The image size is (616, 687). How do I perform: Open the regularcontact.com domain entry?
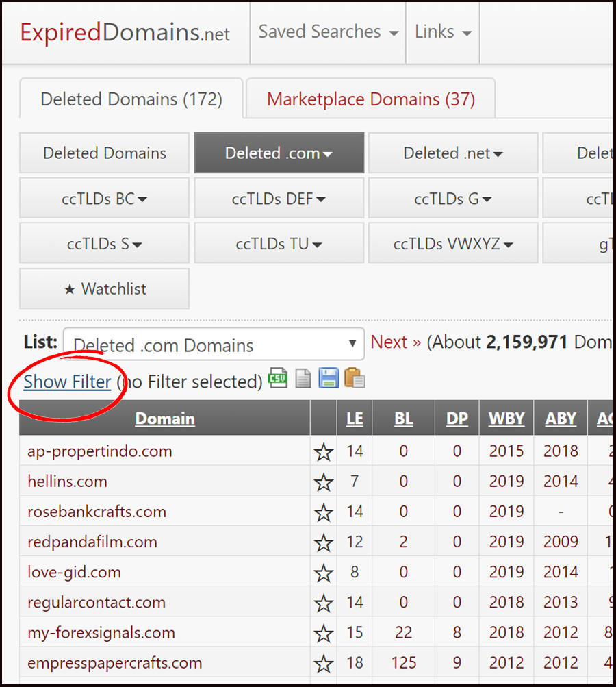pyautogui.click(x=97, y=603)
